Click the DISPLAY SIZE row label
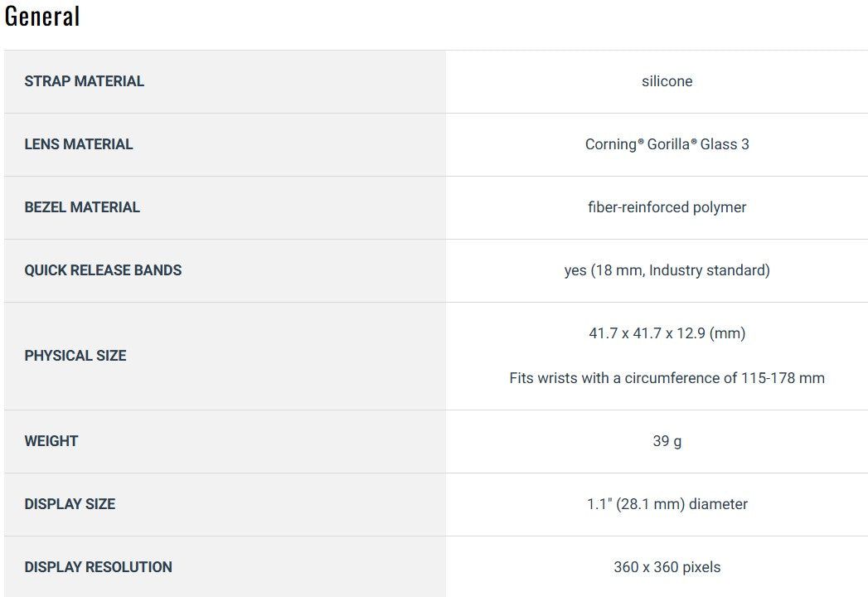 click(x=70, y=504)
